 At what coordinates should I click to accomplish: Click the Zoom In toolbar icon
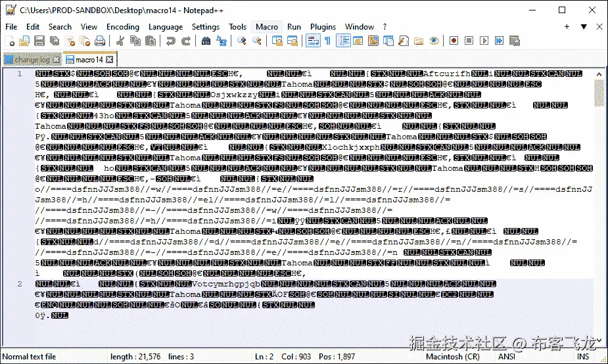pos(242,41)
